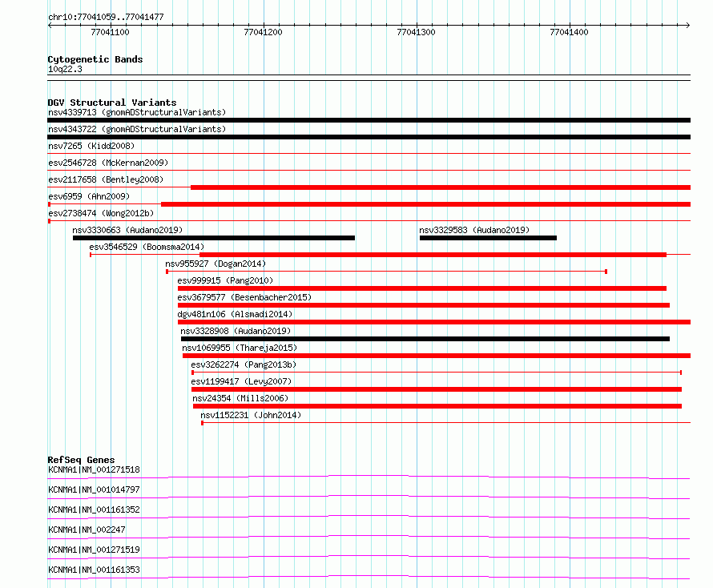Image resolution: width=713 pixels, height=588 pixels.
Task: Select variant label esv2546728 (McKernan2009)
Action: tap(108, 163)
